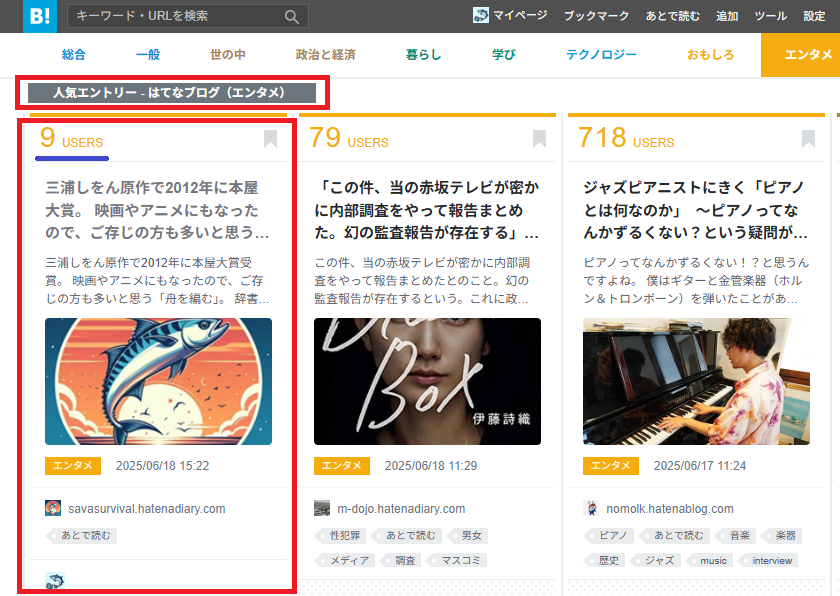840x596 pixels.
Task: Switch to 政治と経済 category tab
Action: click(x=326, y=55)
